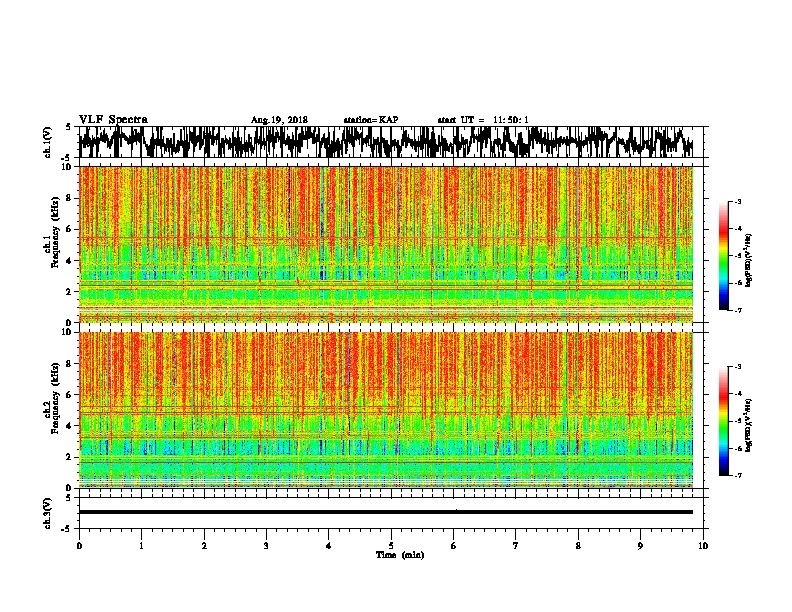Click the time axis tick label "8"
792x612 pixels.
point(578,546)
